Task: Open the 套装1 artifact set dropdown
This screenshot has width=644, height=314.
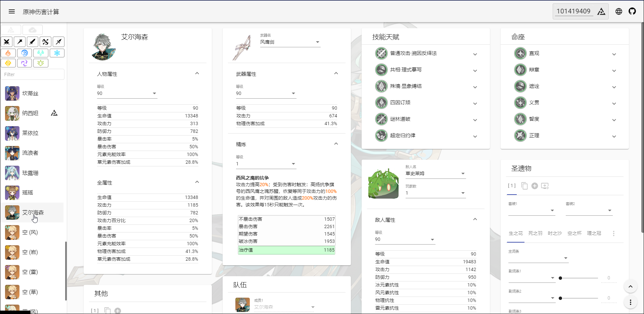Action: pos(532,211)
